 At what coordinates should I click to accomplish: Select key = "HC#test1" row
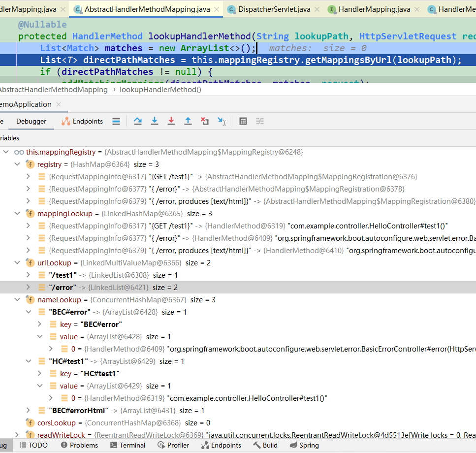[238, 373]
